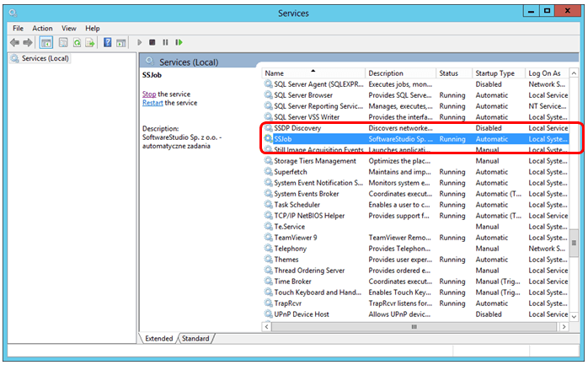Open the View menu
This screenshot has width=588, height=365.
68,29
